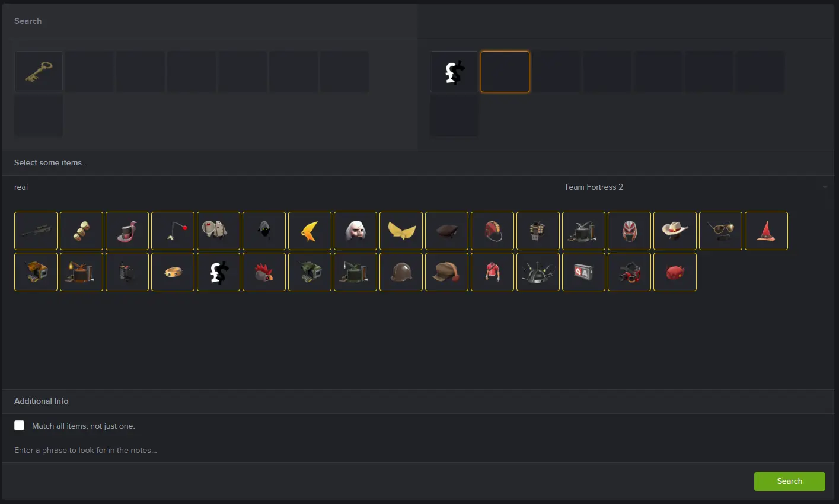Select the white cowboy hat item

[x=675, y=231]
